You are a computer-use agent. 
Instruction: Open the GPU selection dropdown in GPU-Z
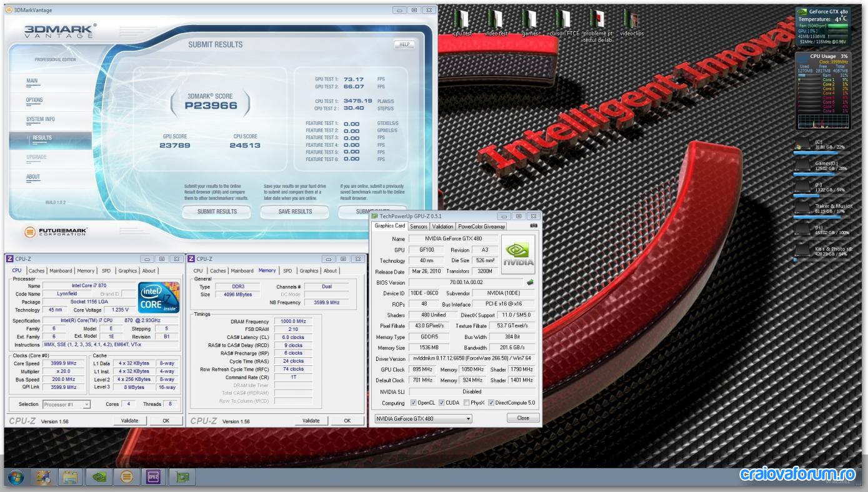422,418
